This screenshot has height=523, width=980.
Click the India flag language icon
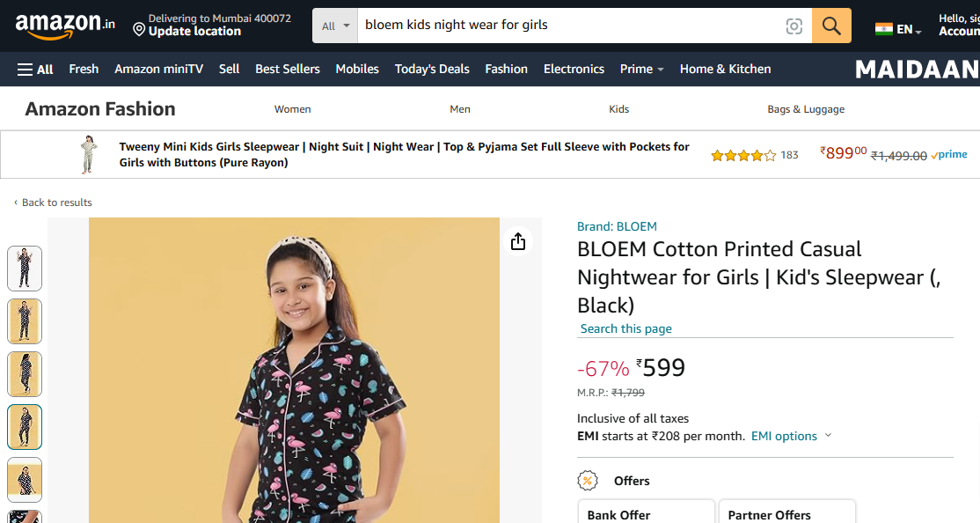coord(884,29)
